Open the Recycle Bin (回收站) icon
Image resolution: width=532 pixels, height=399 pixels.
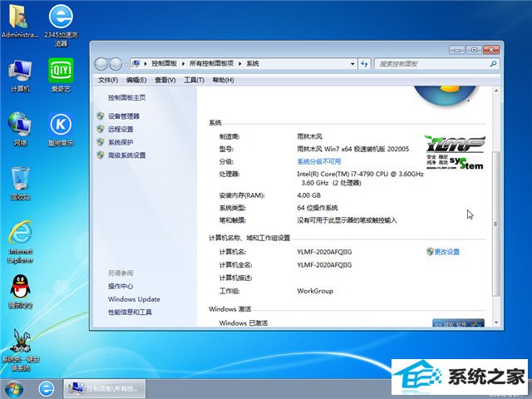(x=20, y=183)
